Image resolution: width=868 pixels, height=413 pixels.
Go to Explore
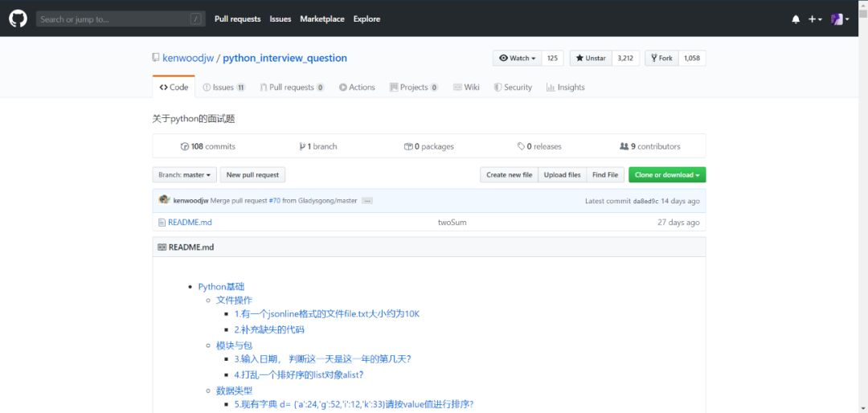coord(367,18)
